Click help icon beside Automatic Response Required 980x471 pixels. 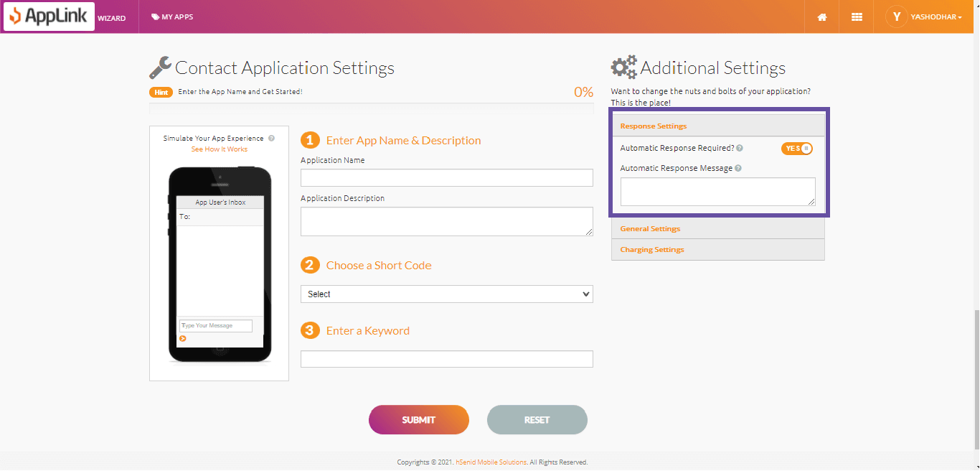click(740, 148)
